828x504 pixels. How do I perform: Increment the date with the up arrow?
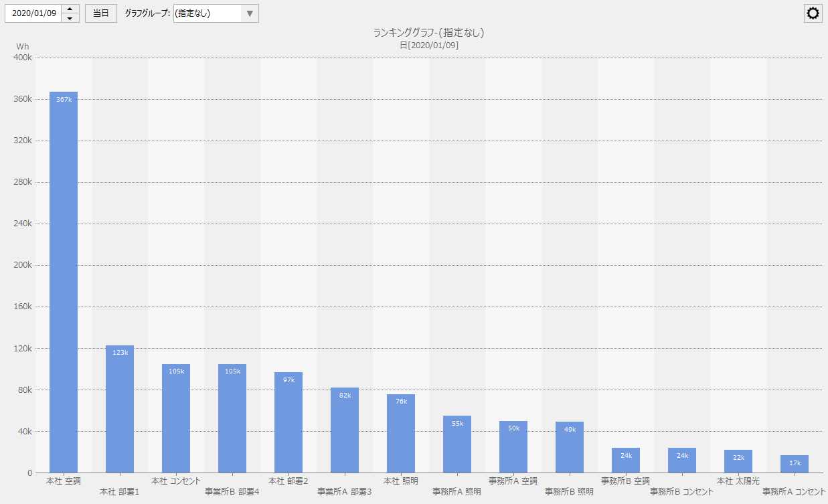point(70,9)
